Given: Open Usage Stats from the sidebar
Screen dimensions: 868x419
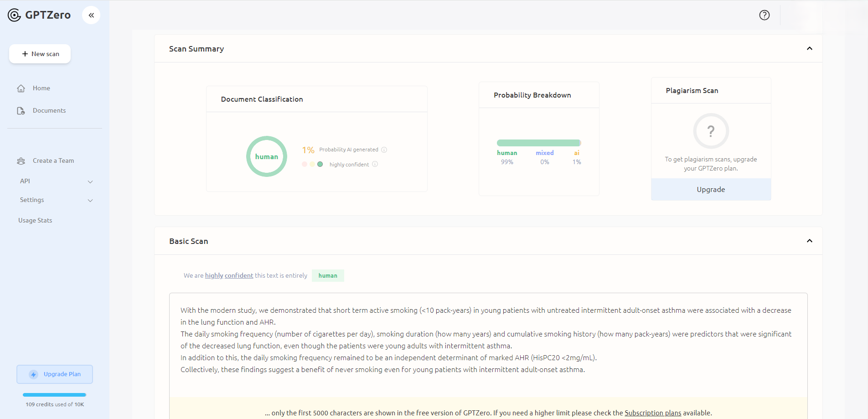Looking at the screenshot, I should (x=35, y=220).
